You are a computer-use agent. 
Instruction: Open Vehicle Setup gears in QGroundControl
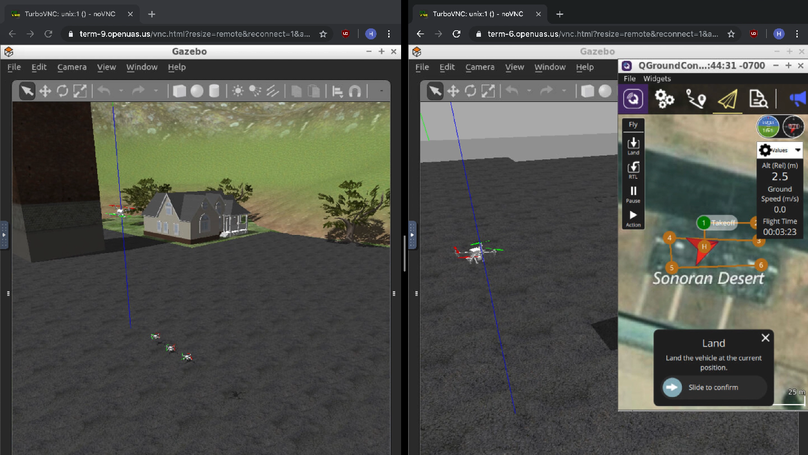[x=664, y=98]
